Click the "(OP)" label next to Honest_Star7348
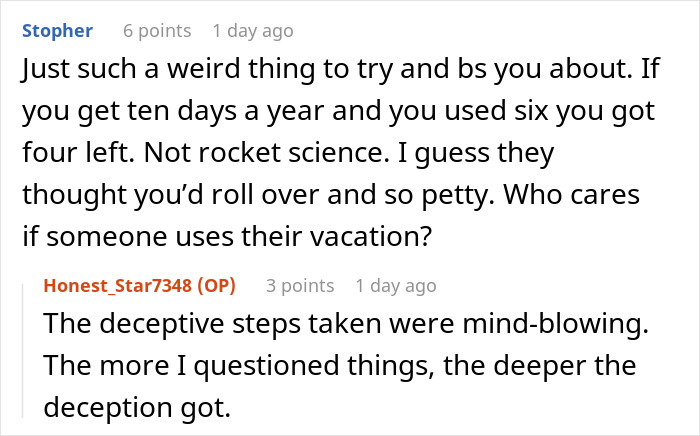The height and width of the screenshot is (436, 700). click(x=214, y=285)
